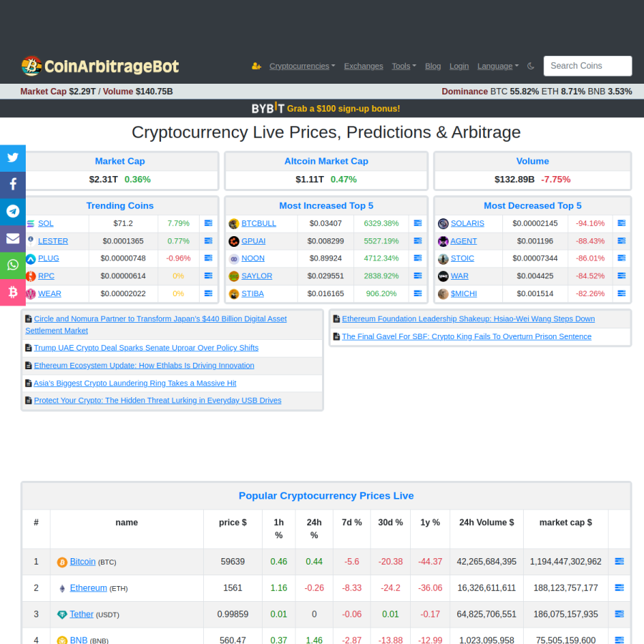Screen dimensions: 644x644
Task: Open exchange list icon for LESTER
Action: 208,240
